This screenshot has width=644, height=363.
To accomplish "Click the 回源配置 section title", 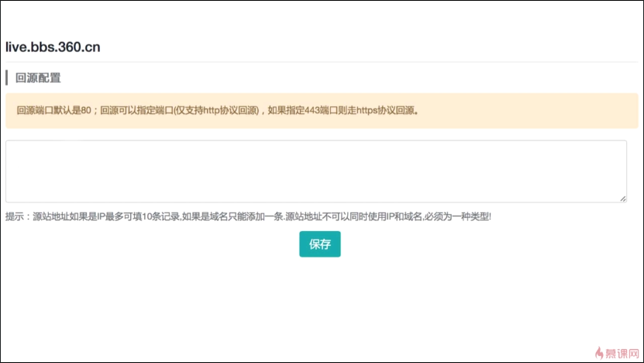I will coord(38,78).
